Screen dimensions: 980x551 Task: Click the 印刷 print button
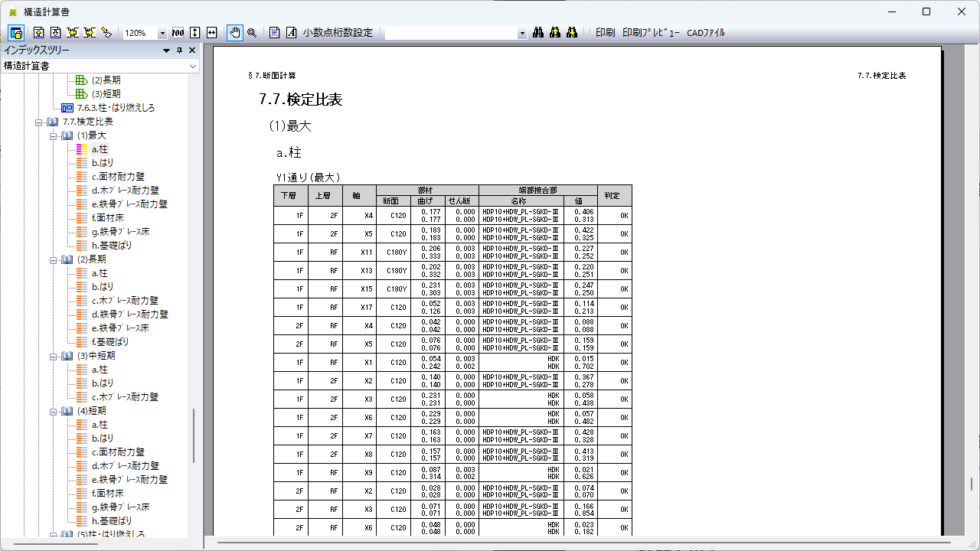(605, 33)
